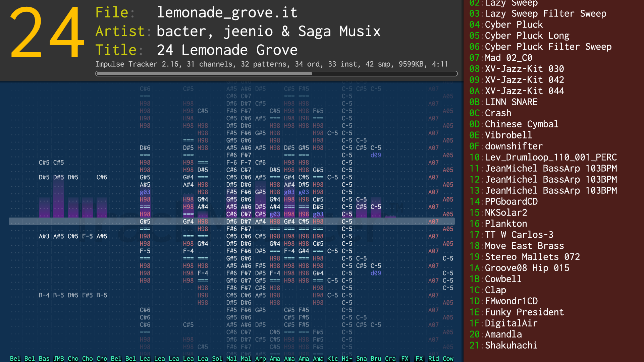Click the Sol channel label
The height and width of the screenshot is (362, 644).
pyautogui.click(x=217, y=358)
